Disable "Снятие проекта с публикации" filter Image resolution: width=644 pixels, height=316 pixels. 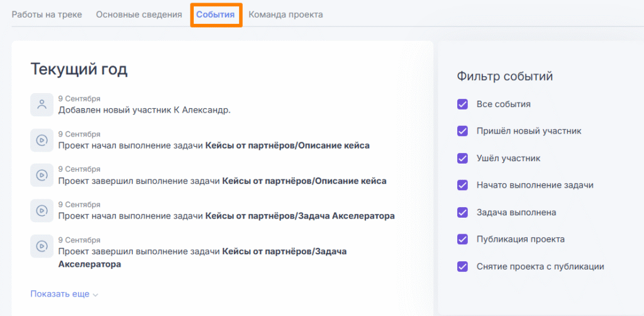[463, 267]
